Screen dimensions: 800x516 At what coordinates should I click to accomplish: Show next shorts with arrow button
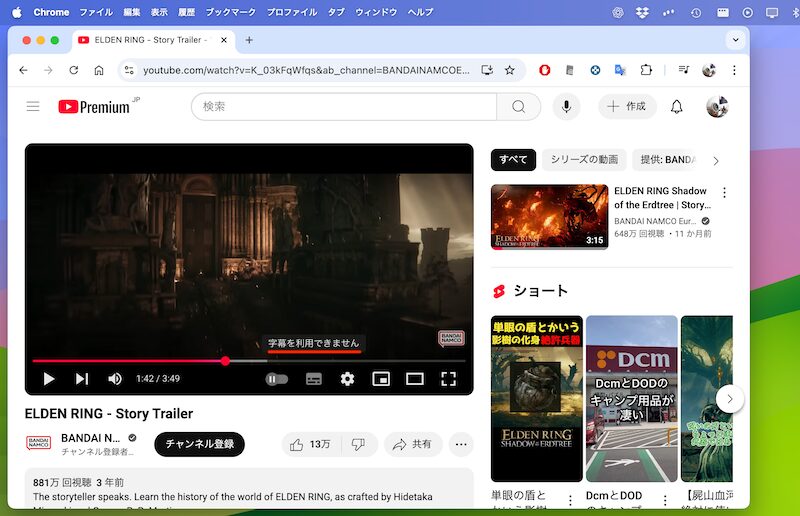point(730,399)
